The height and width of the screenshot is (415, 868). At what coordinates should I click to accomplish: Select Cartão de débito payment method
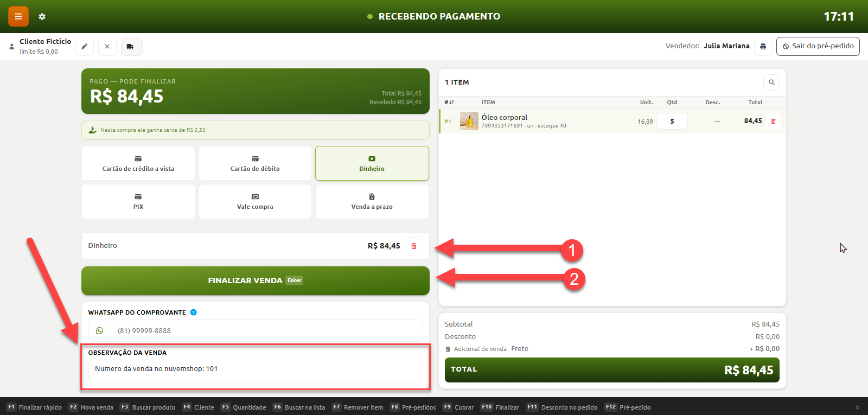(255, 163)
